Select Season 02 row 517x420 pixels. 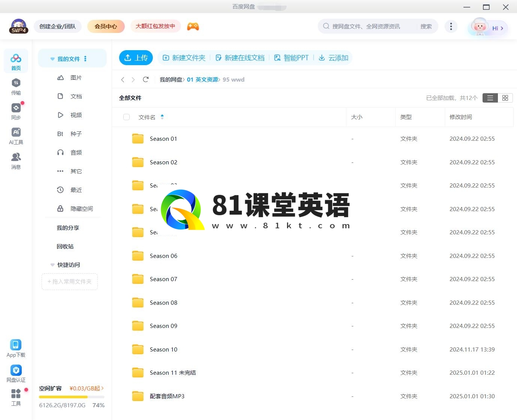[312, 162]
